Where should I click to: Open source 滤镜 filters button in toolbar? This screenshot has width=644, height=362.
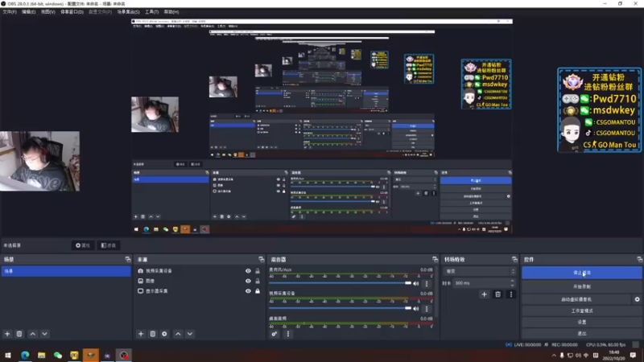click(x=109, y=245)
